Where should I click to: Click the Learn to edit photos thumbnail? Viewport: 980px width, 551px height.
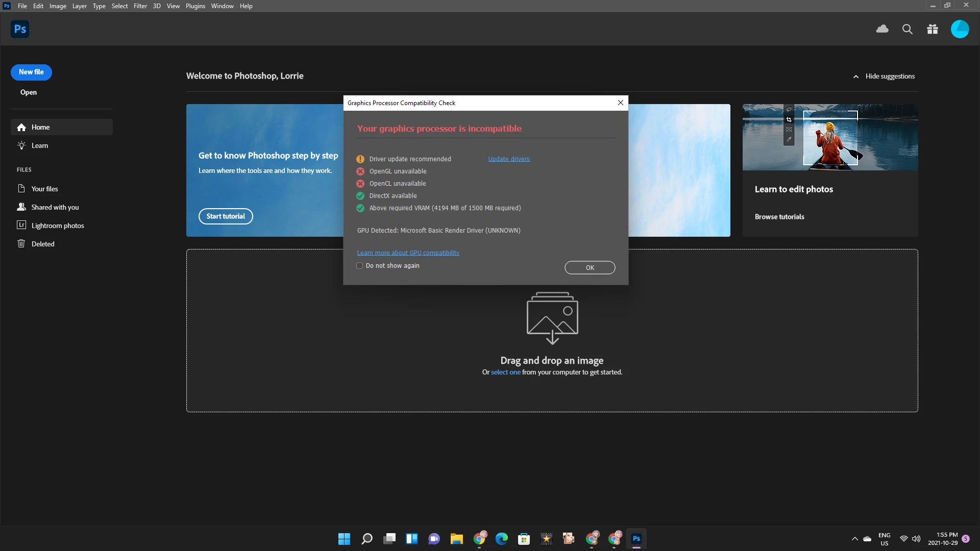[x=830, y=137]
